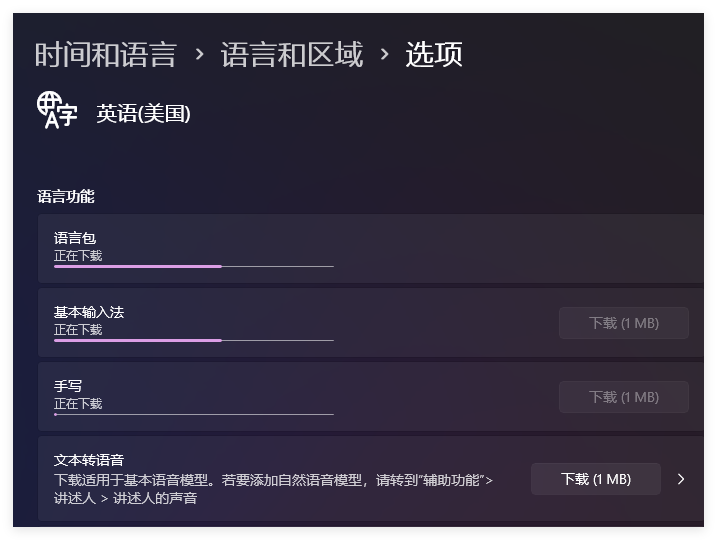Download the 文本转语音 feature (1 MB)

point(595,479)
